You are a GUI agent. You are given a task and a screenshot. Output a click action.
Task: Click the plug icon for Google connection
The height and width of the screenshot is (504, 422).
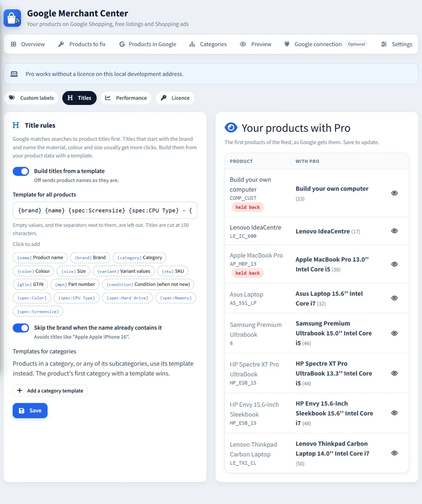287,44
